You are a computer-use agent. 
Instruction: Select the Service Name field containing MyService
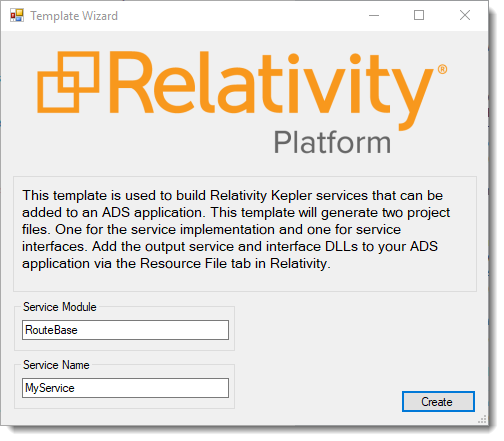[x=125, y=388]
